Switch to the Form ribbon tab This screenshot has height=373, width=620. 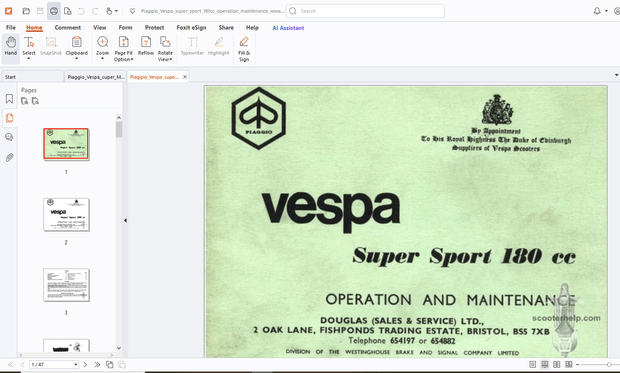[125, 28]
